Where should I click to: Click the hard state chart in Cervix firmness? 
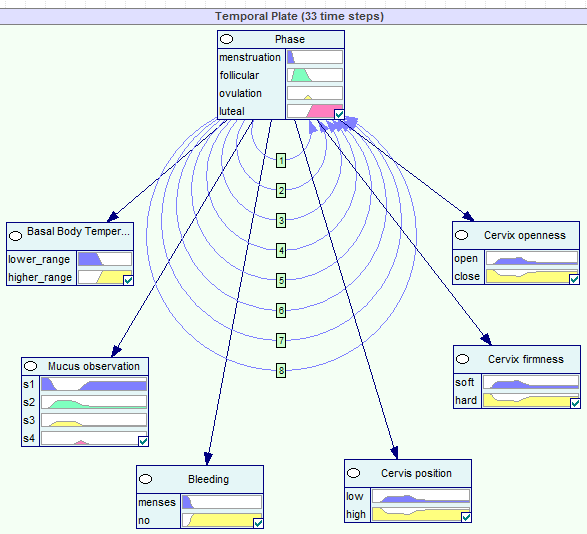click(531, 400)
